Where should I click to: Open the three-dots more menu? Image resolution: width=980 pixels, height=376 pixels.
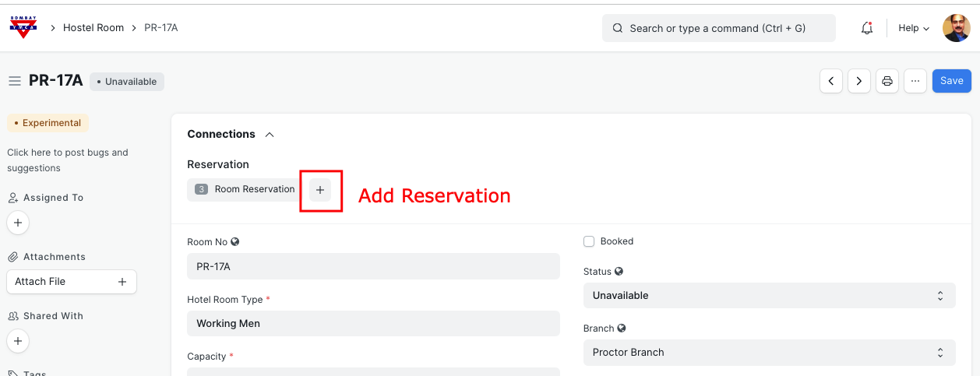coord(915,81)
